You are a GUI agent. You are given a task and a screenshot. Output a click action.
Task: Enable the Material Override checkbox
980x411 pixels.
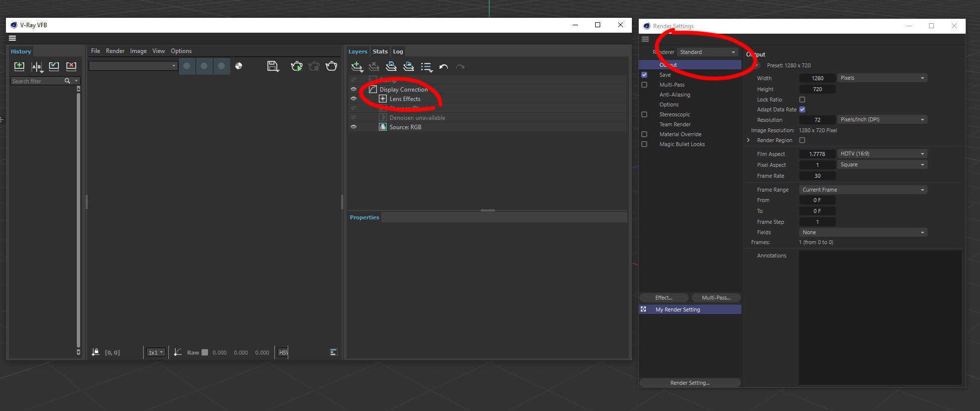644,134
